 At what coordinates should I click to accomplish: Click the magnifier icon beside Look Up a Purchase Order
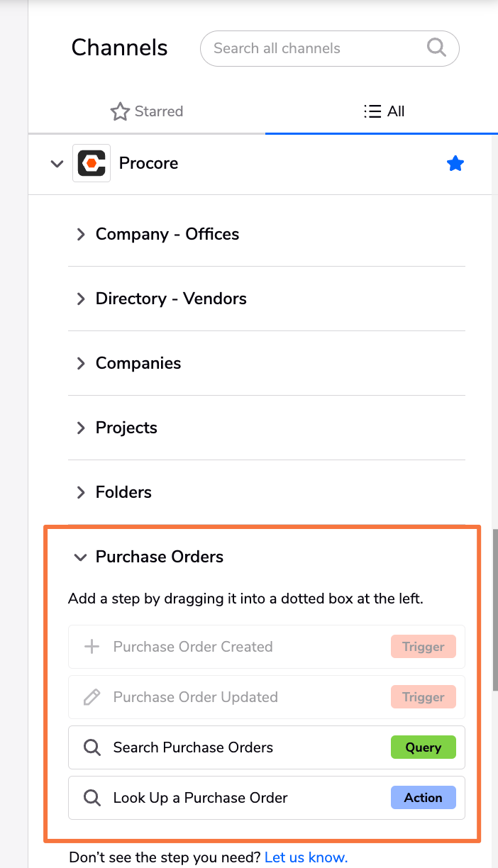pyautogui.click(x=92, y=798)
